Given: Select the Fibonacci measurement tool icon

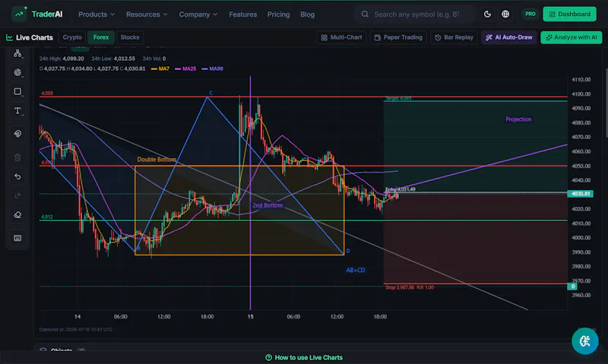Looking at the screenshot, I should [x=17, y=72].
